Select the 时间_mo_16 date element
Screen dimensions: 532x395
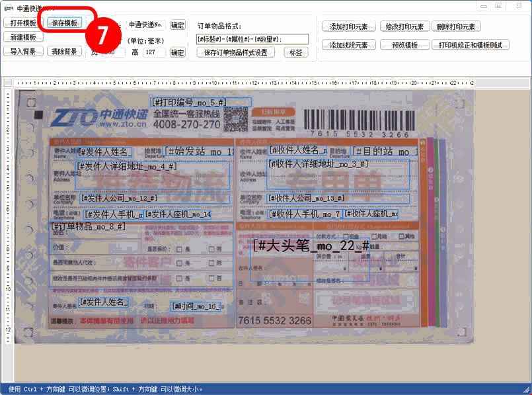(x=196, y=306)
